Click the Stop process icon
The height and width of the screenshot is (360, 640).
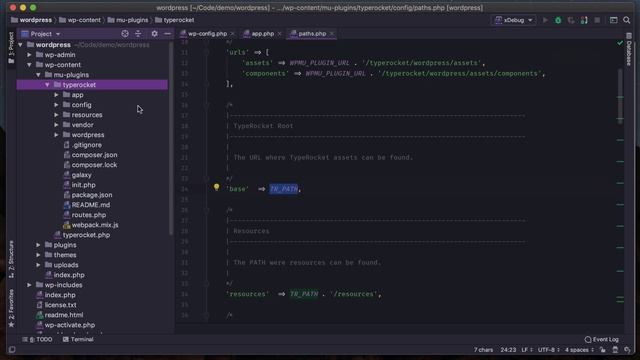pos(597,20)
